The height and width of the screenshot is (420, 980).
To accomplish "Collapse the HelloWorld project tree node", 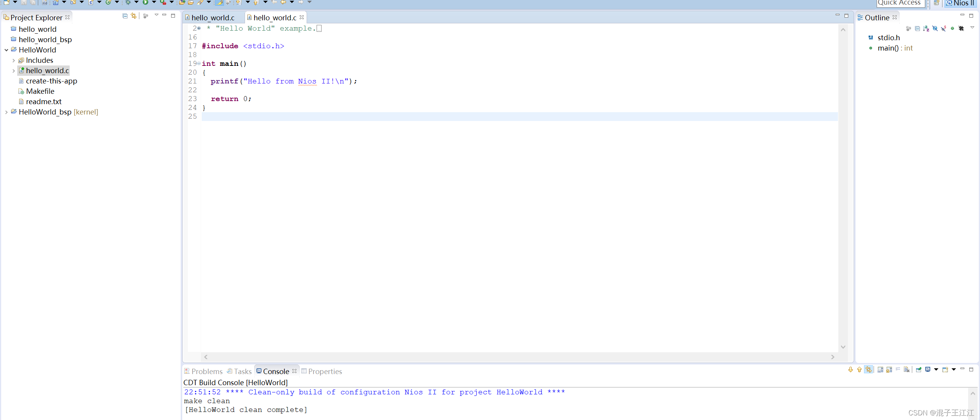I will click(x=7, y=50).
